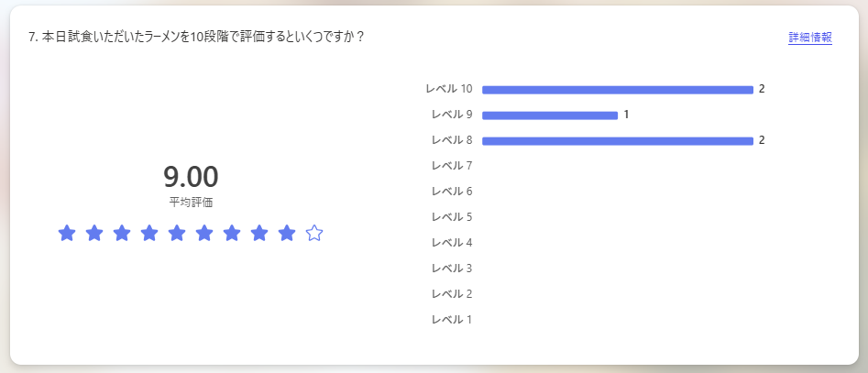This screenshot has height=373, width=868.
Task: Click the ninth filled star icon
Action: tap(287, 233)
